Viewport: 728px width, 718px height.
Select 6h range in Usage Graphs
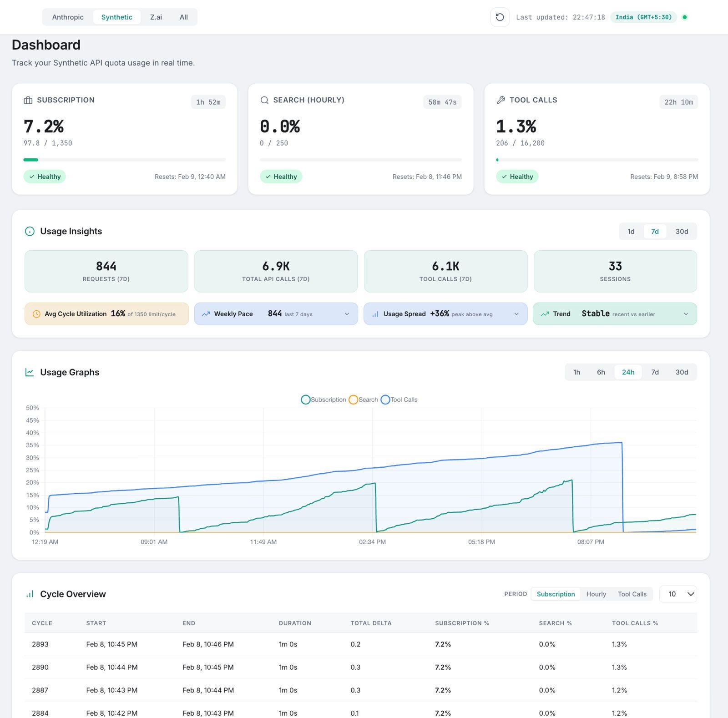click(601, 372)
